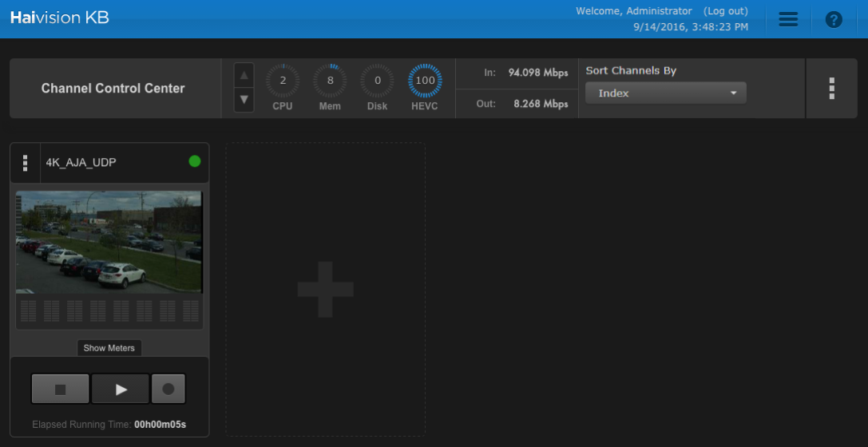Click the record button
Screen dimensions: 868x447
pyautogui.click(x=168, y=390)
